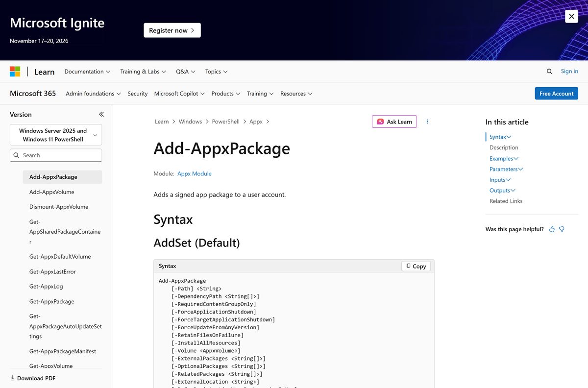Click the search magnifier icon in header
This screenshot has height=388, width=588.
point(549,72)
